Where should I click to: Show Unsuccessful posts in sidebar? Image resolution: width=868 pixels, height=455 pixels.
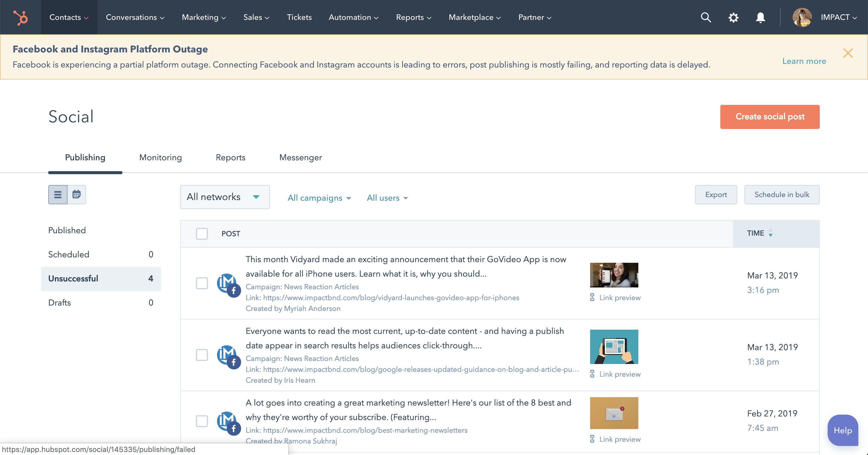(101, 279)
